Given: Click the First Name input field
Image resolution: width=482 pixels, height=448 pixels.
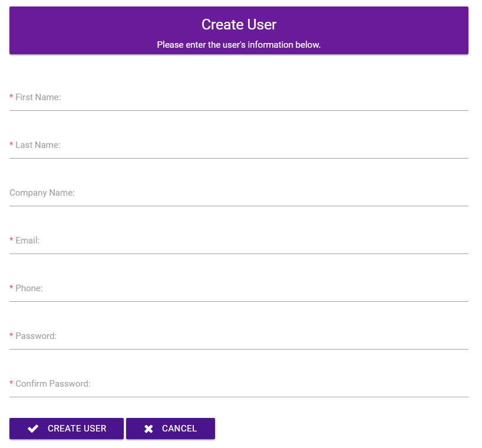Looking at the screenshot, I should coord(236,105).
